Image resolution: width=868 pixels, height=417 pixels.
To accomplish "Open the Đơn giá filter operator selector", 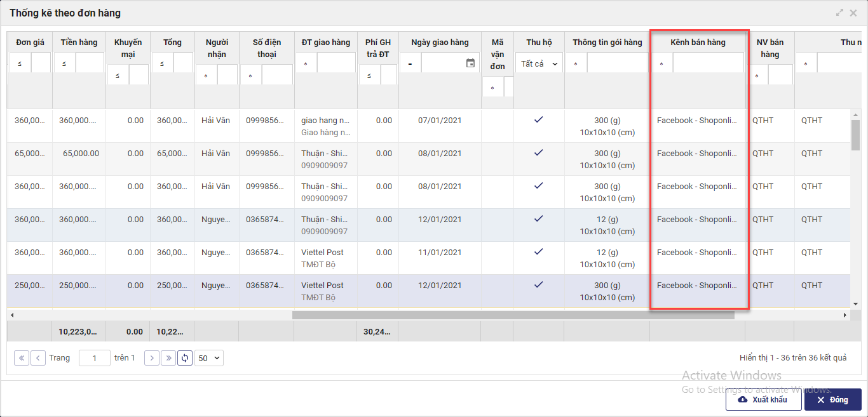I will click(20, 63).
